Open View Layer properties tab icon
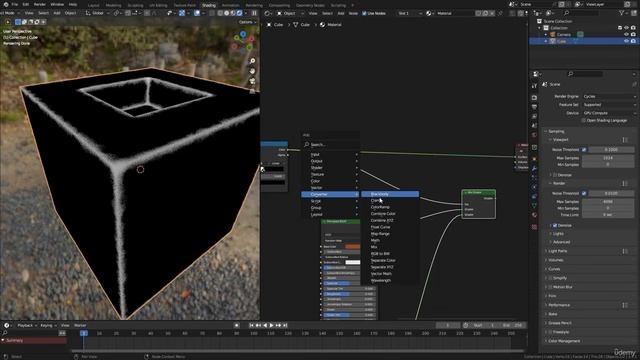 click(x=535, y=116)
